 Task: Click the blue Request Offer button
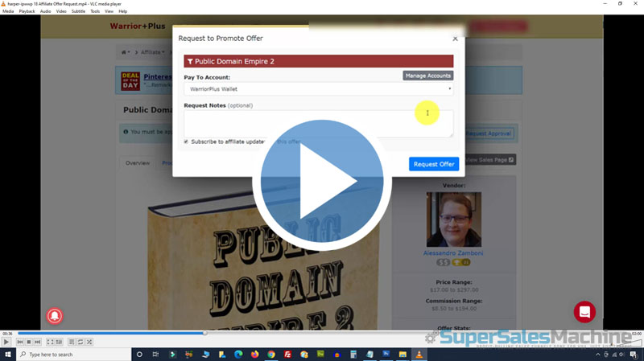pyautogui.click(x=434, y=164)
